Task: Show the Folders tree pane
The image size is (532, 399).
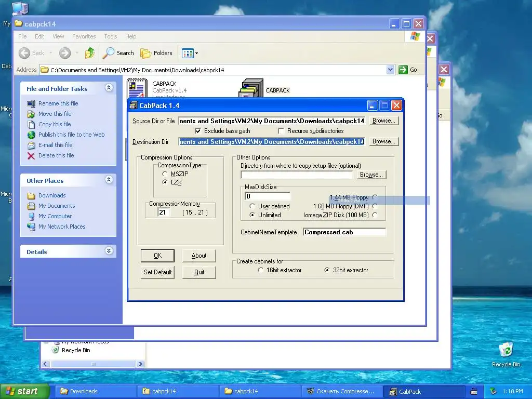Action: (156, 53)
